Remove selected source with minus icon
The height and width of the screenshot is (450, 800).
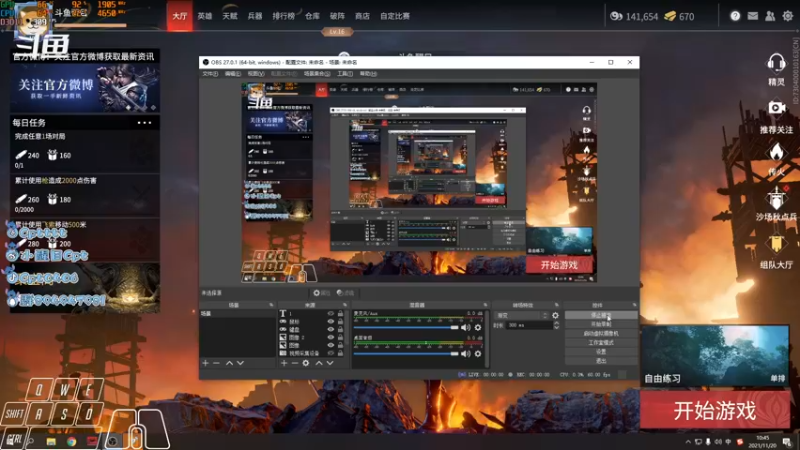(x=294, y=363)
